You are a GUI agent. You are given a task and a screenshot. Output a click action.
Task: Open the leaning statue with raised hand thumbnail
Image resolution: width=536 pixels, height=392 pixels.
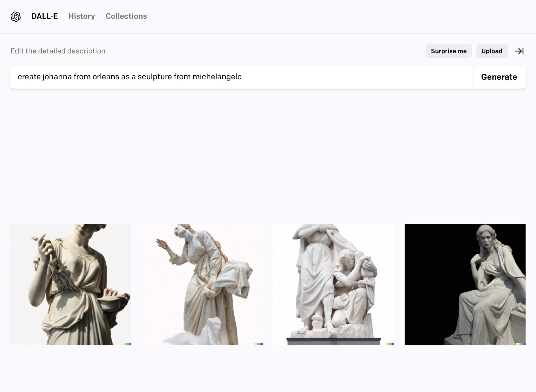(x=202, y=285)
